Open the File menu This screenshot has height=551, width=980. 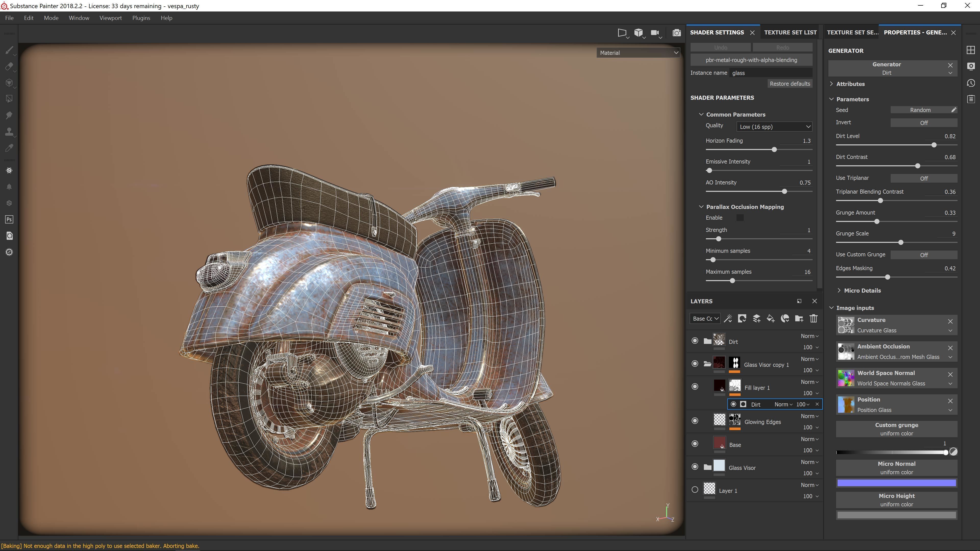point(9,18)
